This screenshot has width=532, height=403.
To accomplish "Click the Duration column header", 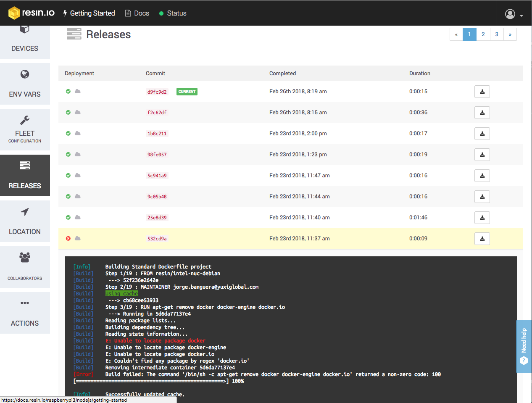I will pyautogui.click(x=420, y=73).
